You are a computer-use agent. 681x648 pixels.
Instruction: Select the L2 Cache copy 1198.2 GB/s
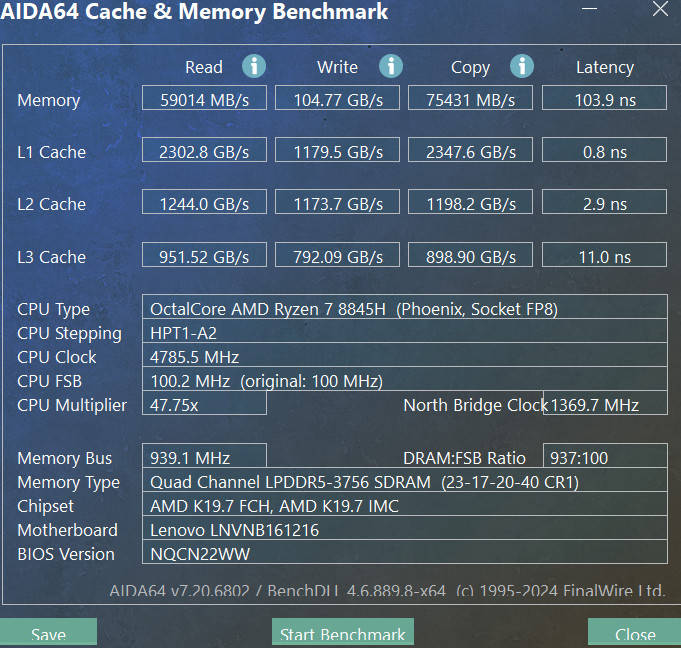click(x=470, y=202)
